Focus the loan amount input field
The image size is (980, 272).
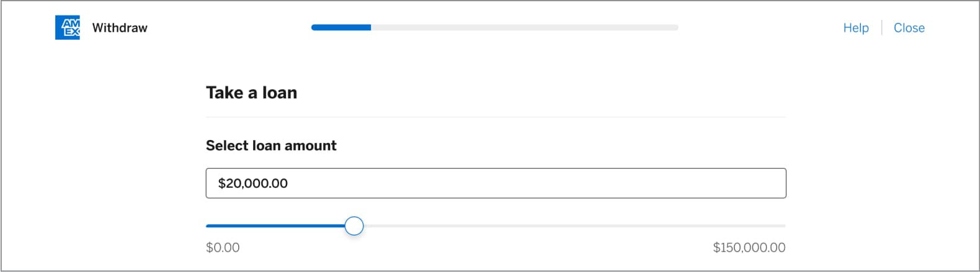496,183
